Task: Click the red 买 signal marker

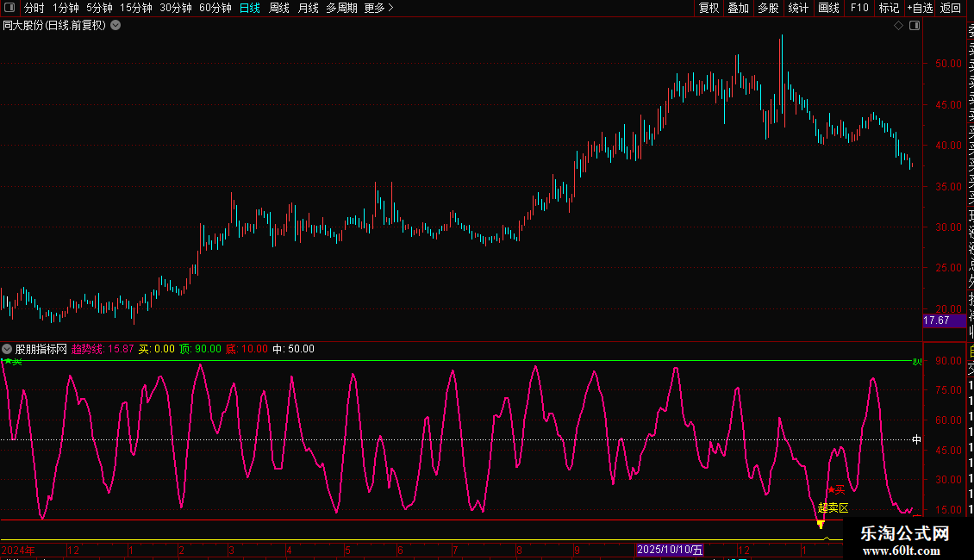Action: [x=832, y=489]
